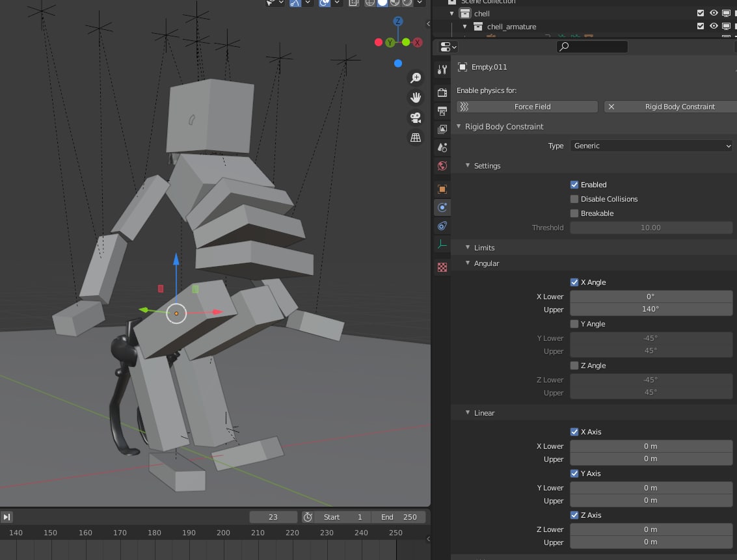Collapse the chell collection in outliner
Screen dimensions: 737x560
451,14
